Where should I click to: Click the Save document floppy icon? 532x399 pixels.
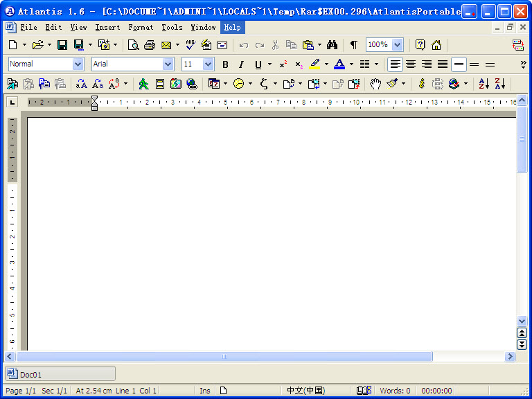(x=62, y=45)
